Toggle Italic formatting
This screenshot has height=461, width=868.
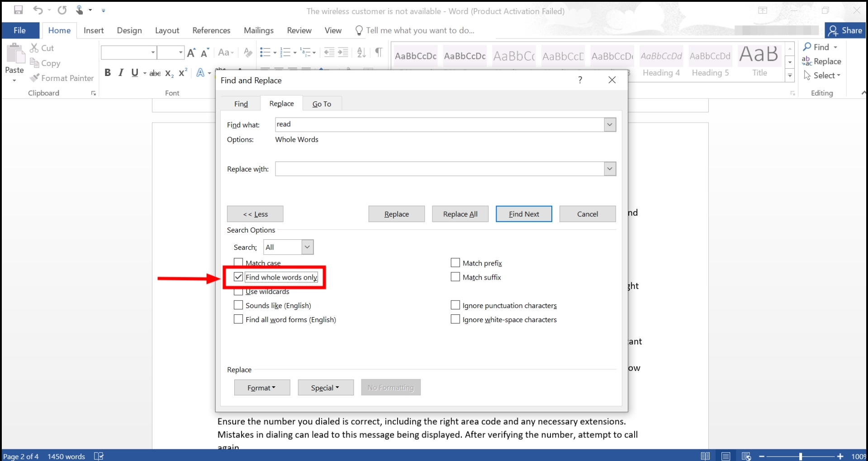tap(121, 73)
